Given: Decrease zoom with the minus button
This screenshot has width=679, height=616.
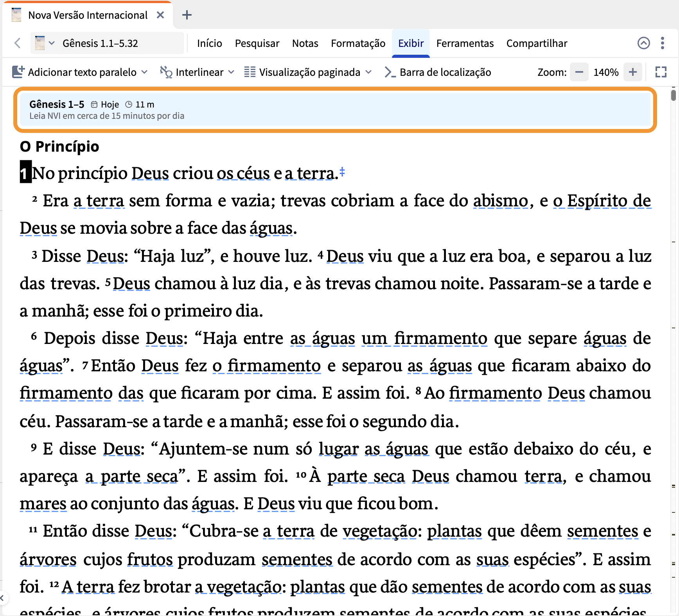Looking at the screenshot, I should (x=579, y=72).
